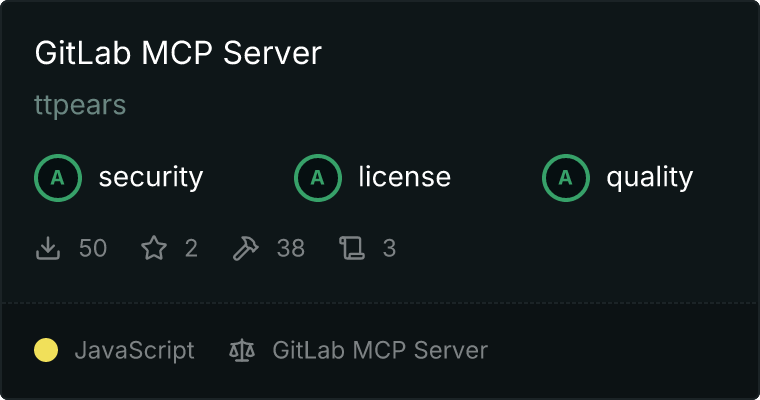Click the JavaScript language label
Screen dimensions: 760x400
click(134, 351)
